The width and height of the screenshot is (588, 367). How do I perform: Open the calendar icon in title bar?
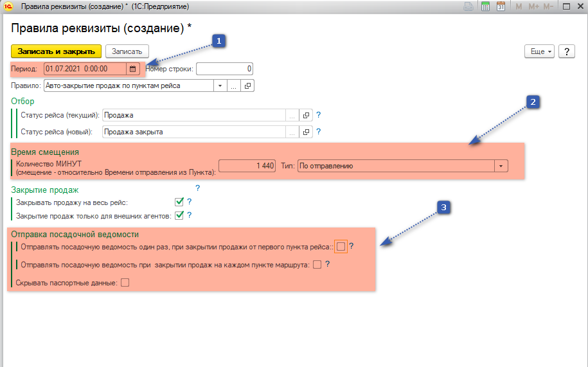[x=501, y=6]
